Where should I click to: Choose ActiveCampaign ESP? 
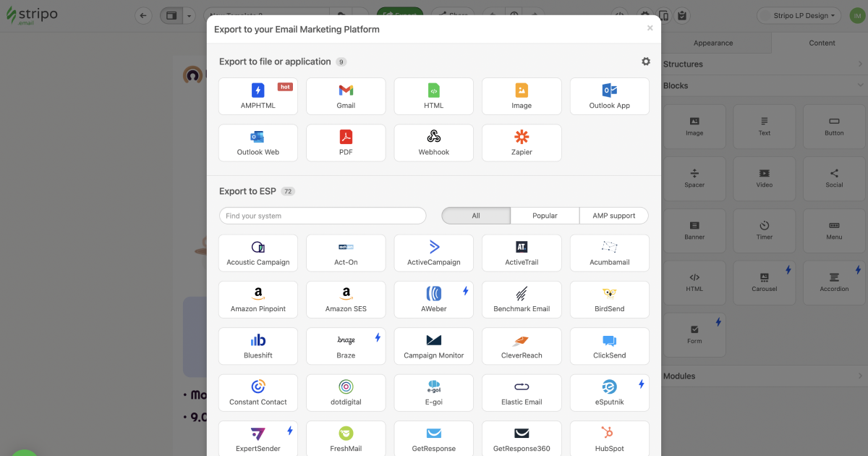(x=434, y=253)
